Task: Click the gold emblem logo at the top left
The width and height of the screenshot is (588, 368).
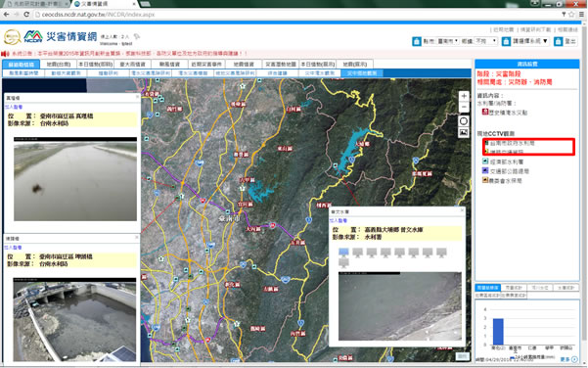Action: [x=12, y=37]
